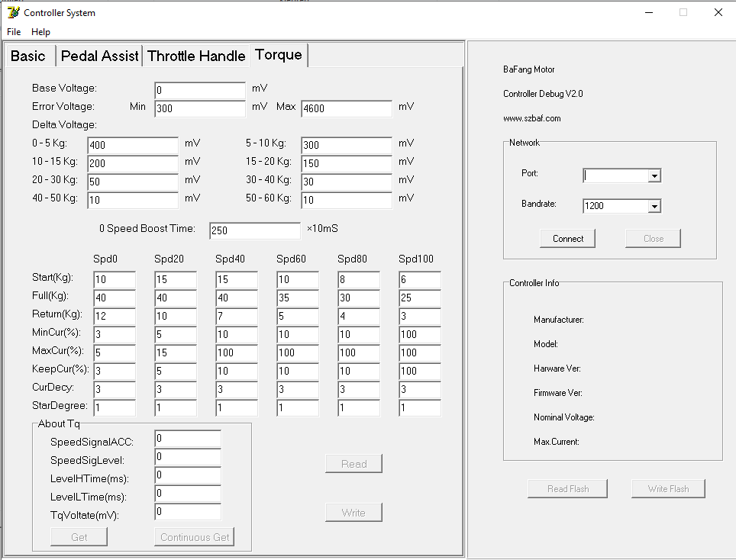
Task: Open the File menu
Action: 14,32
